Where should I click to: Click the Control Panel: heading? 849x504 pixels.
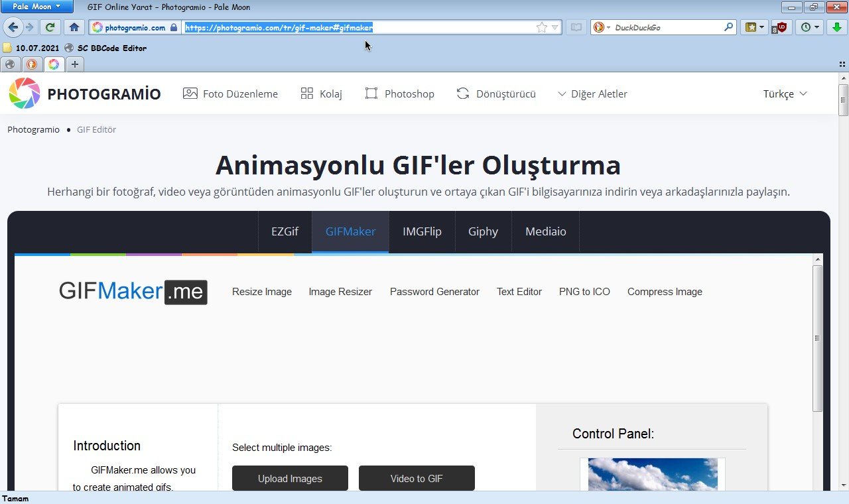point(613,434)
